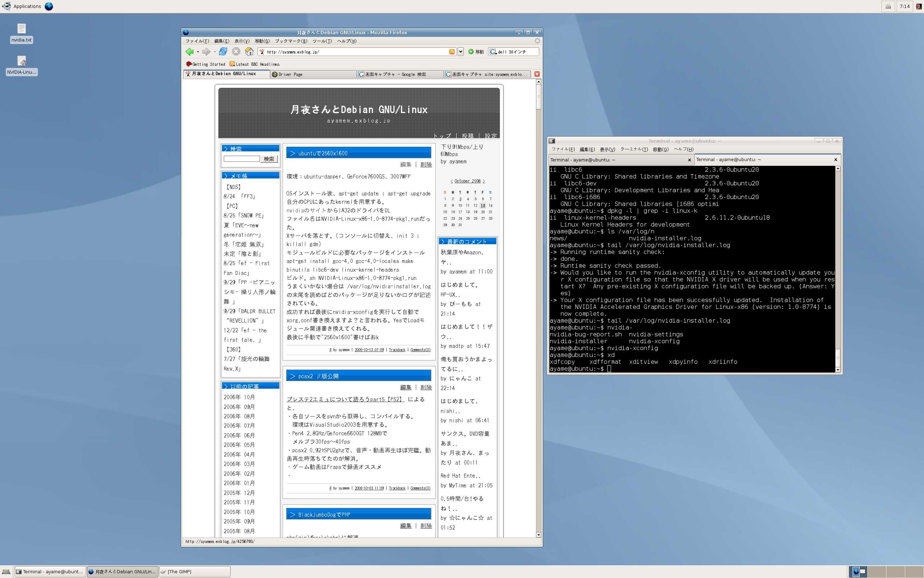
Task: Click the blog sidebar search input field
Action: [x=242, y=159]
